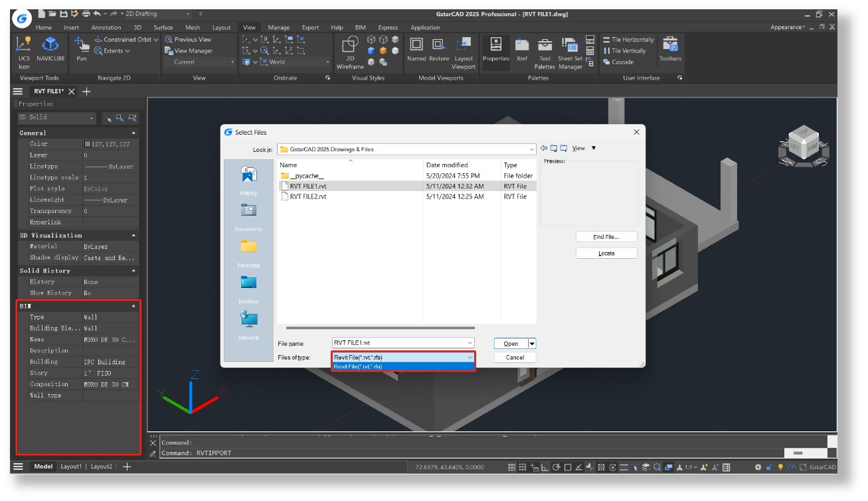Collapse the BIM properties section

pos(133,306)
